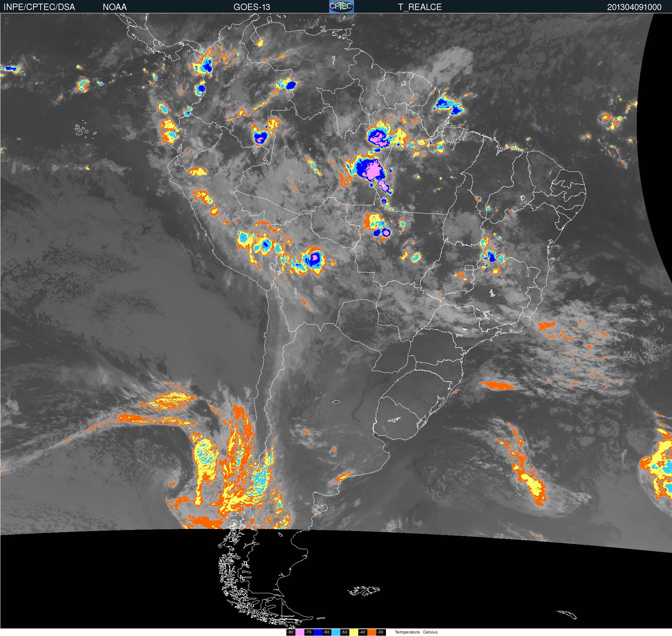Select the -40 legend temperature label

[x=362, y=632]
